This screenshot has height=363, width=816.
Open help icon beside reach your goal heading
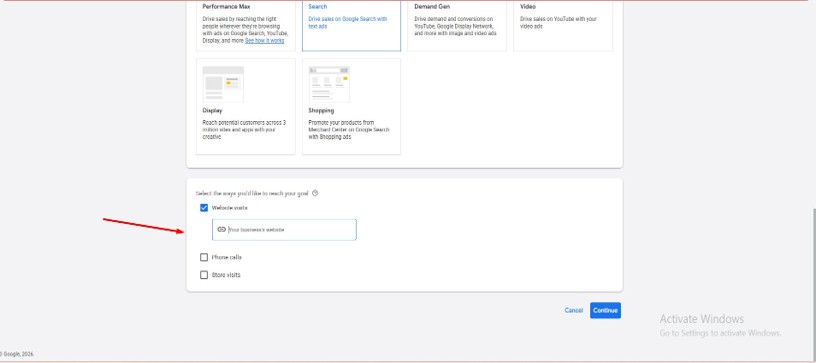point(315,193)
